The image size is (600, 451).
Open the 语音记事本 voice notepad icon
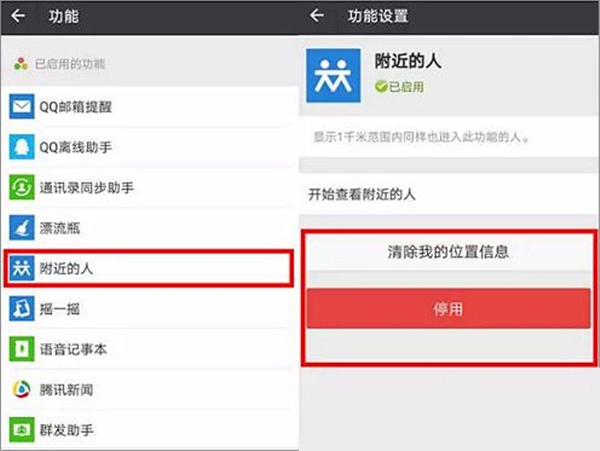tap(21, 349)
